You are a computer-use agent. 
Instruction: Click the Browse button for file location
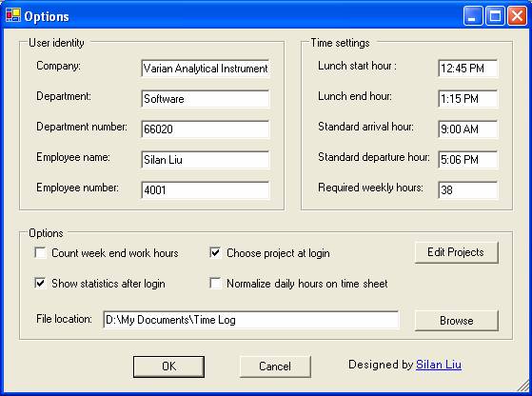tap(456, 321)
